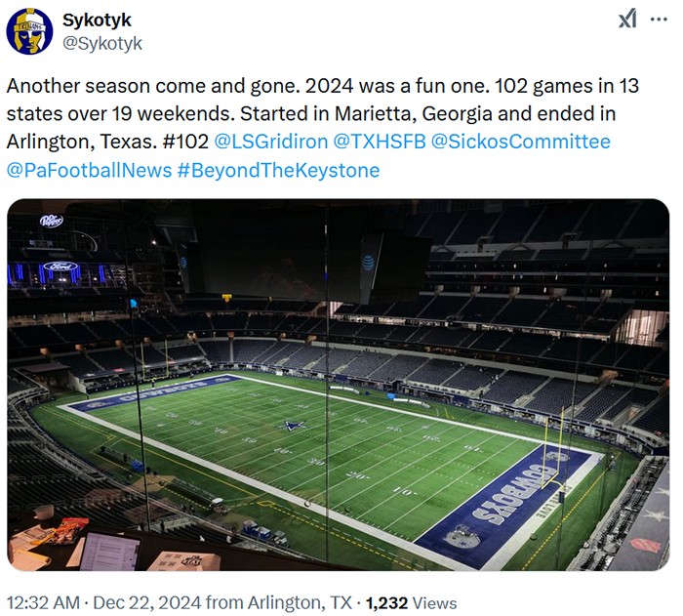Open the @Sykotyk handle link
The image size is (683, 616).
(102, 43)
